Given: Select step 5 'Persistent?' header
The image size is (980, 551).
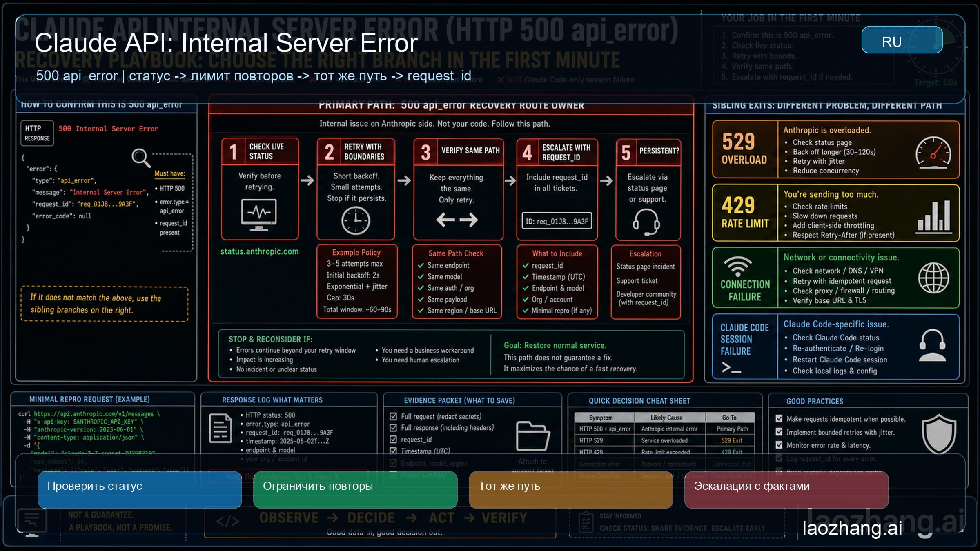Looking at the screenshot, I should tap(648, 152).
